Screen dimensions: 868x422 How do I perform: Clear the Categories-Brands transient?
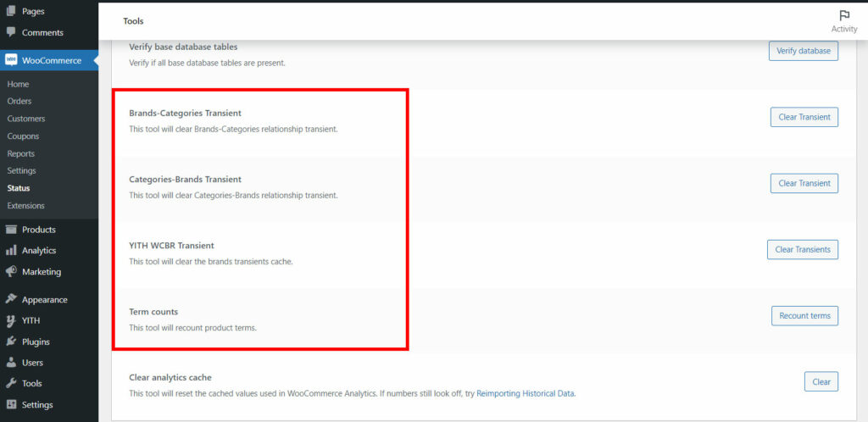point(804,183)
